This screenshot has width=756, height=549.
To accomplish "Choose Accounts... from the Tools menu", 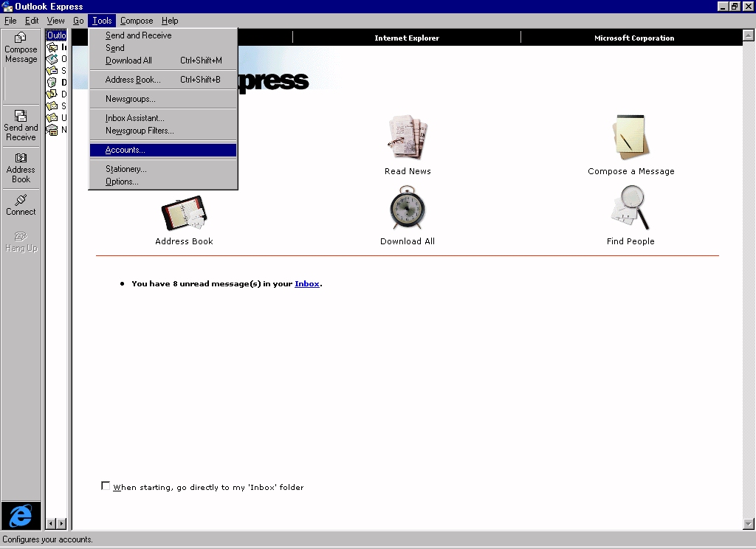I will click(x=163, y=150).
